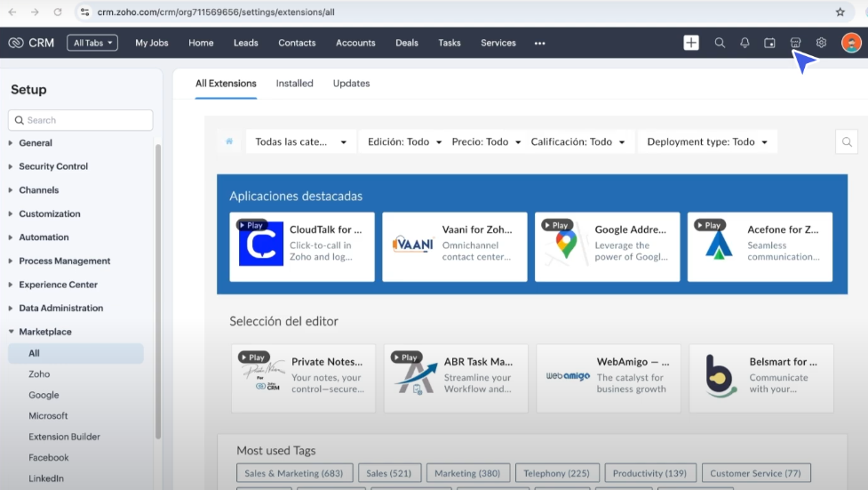Switch to the Updates tab
This screenshot has height=490, width=868.
coord(351,83)
